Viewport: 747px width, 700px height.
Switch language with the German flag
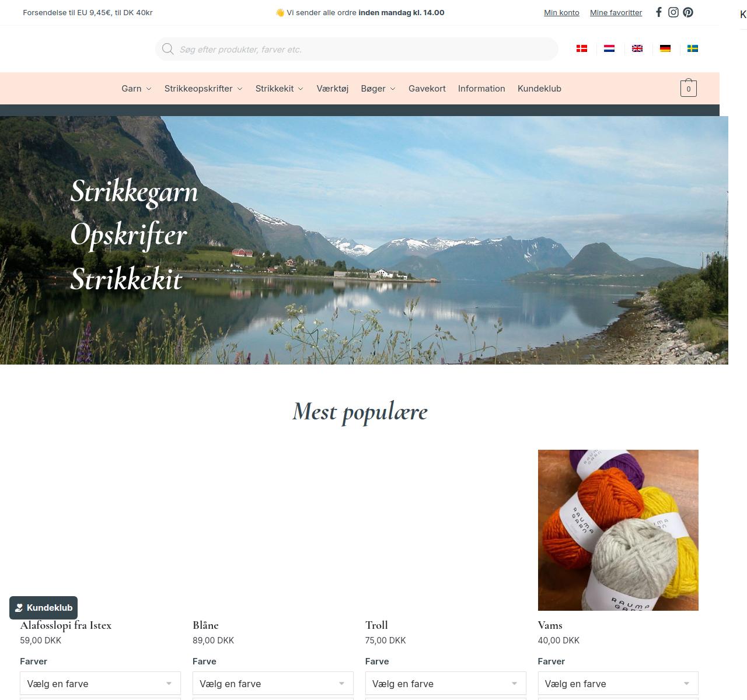[665, 48]
